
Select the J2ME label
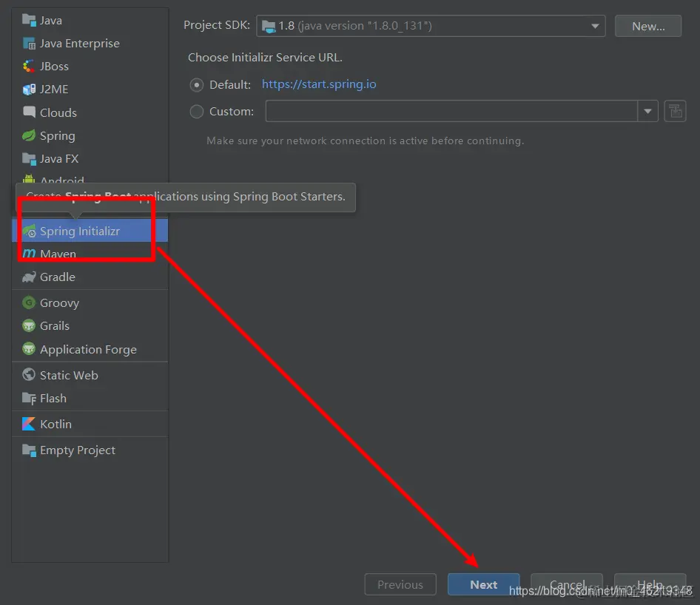click(x=54, y=89)
